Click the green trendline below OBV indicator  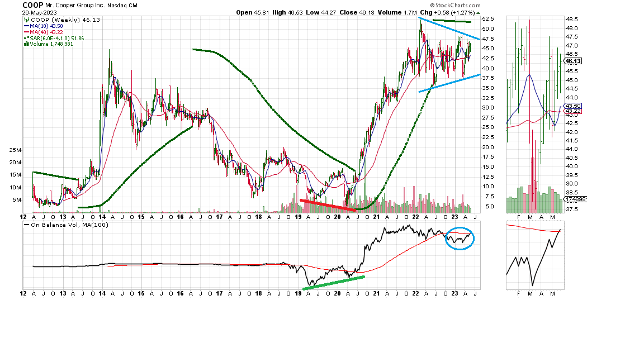pos(334,282)
